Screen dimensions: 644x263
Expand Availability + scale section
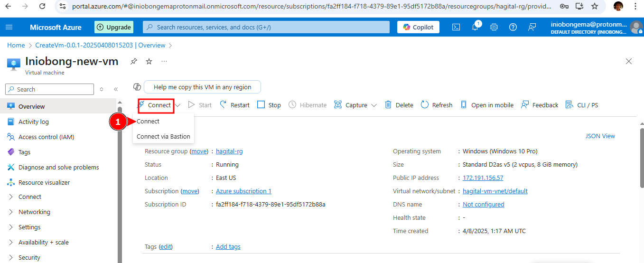tap(11, 242)
